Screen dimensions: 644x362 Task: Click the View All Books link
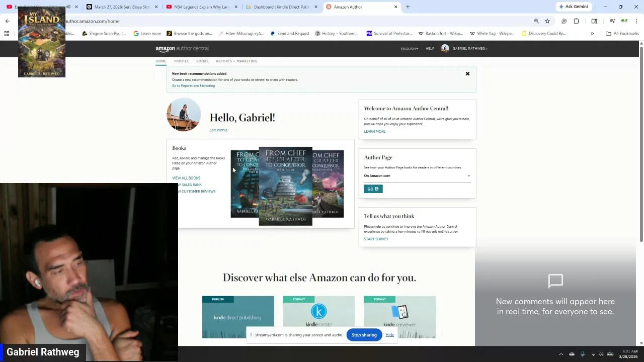pyautogui.click(x=186, y=178)
